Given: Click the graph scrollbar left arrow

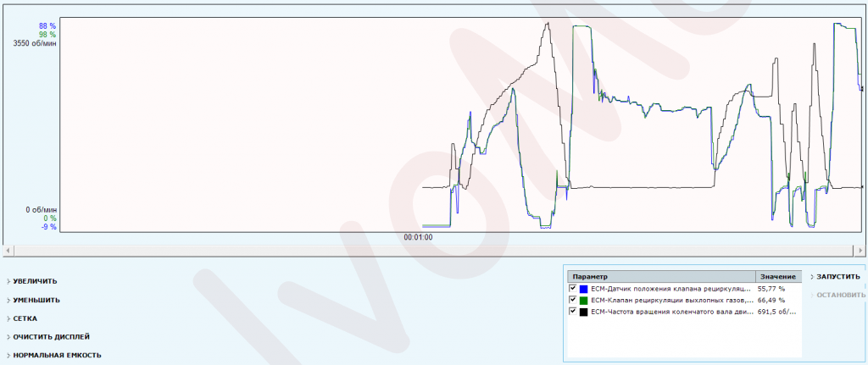Looking at the screenshot, I should [8, 251].
